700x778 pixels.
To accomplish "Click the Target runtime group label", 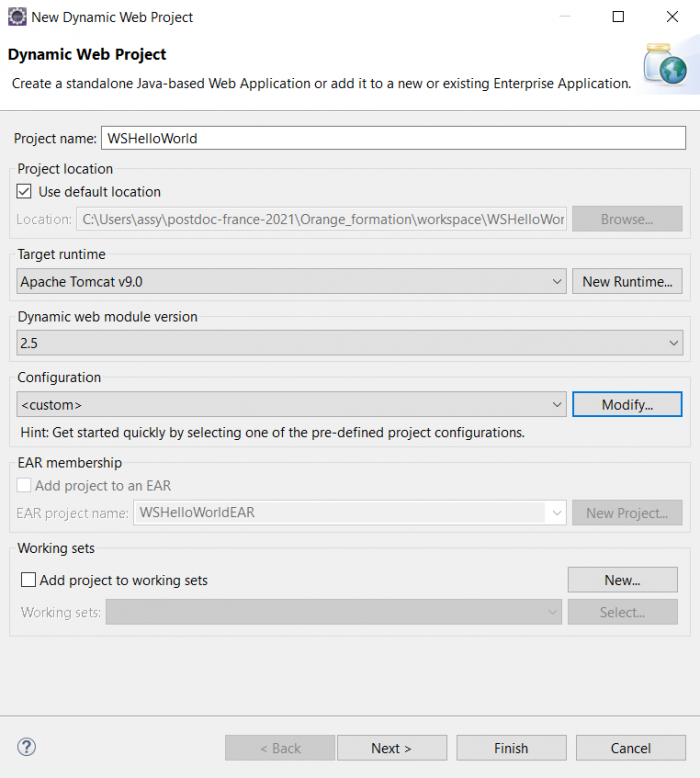I will pyautogui.click(x=62, y=254).
